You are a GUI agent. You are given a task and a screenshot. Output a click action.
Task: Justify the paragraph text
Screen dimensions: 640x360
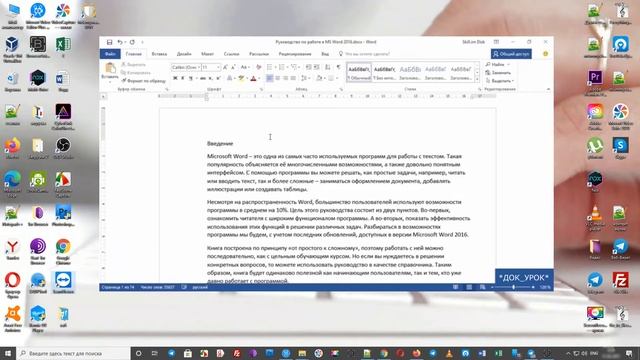pyautogui.click(x=293, y=78)
